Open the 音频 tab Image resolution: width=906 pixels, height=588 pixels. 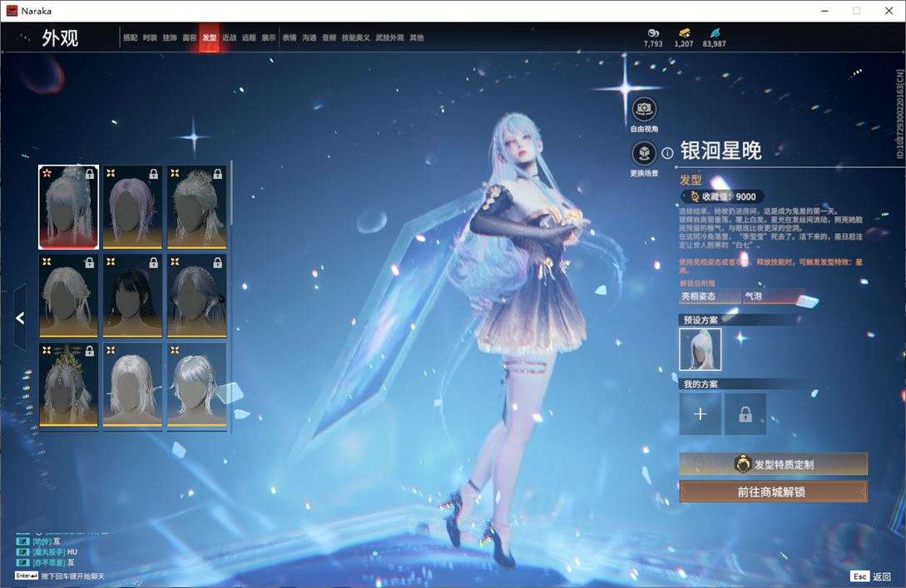pos(329,37)
